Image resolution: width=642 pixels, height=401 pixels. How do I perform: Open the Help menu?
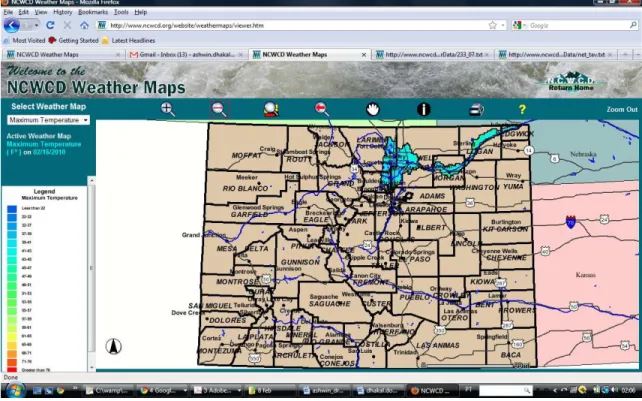(x=140, y=12)
